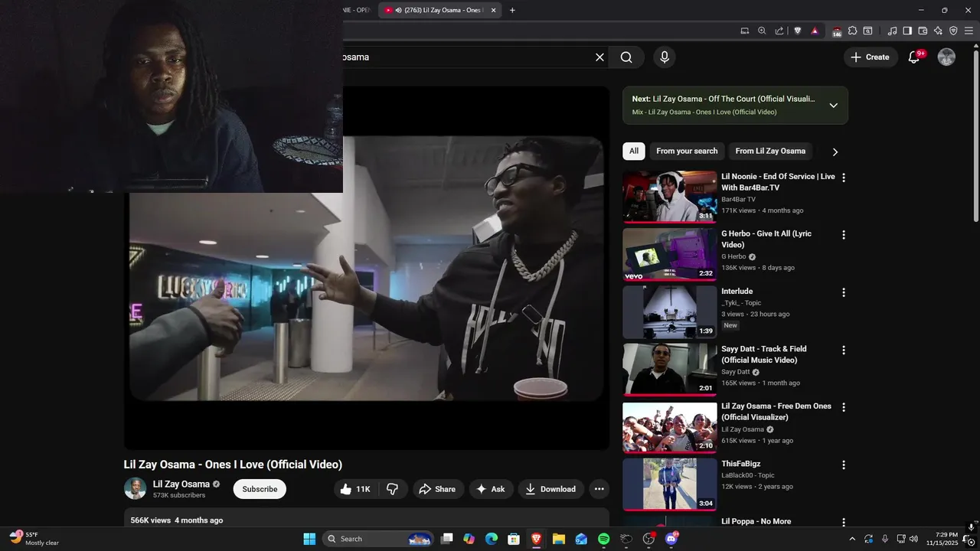
Task: Dislike the video with thumbs down
Action: 392,489
